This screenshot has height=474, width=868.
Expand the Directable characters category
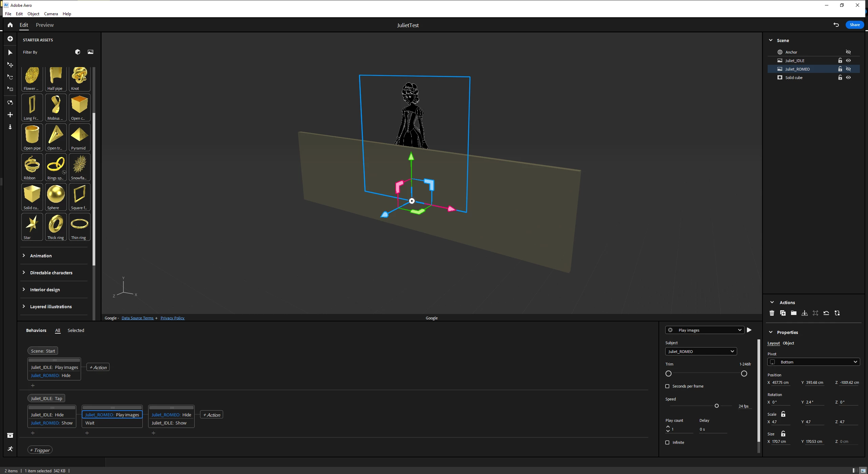click(51, 273)
